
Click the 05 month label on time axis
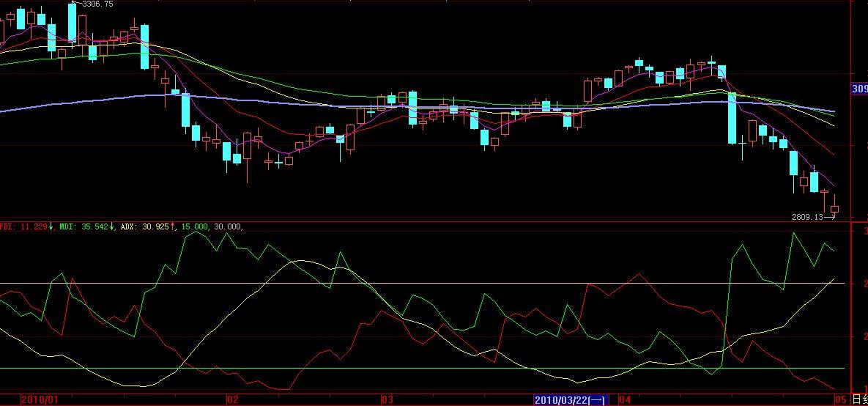click(x=840, y=400)
